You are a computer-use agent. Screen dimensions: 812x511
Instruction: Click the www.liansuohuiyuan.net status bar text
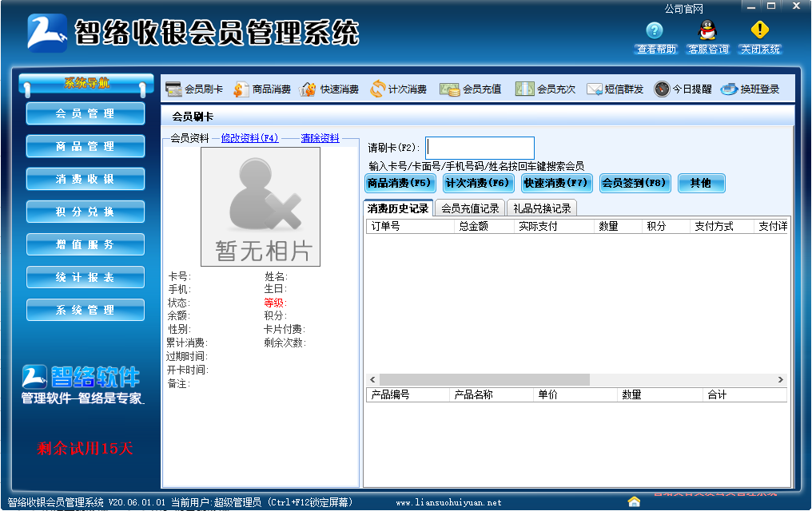point(448,502)
